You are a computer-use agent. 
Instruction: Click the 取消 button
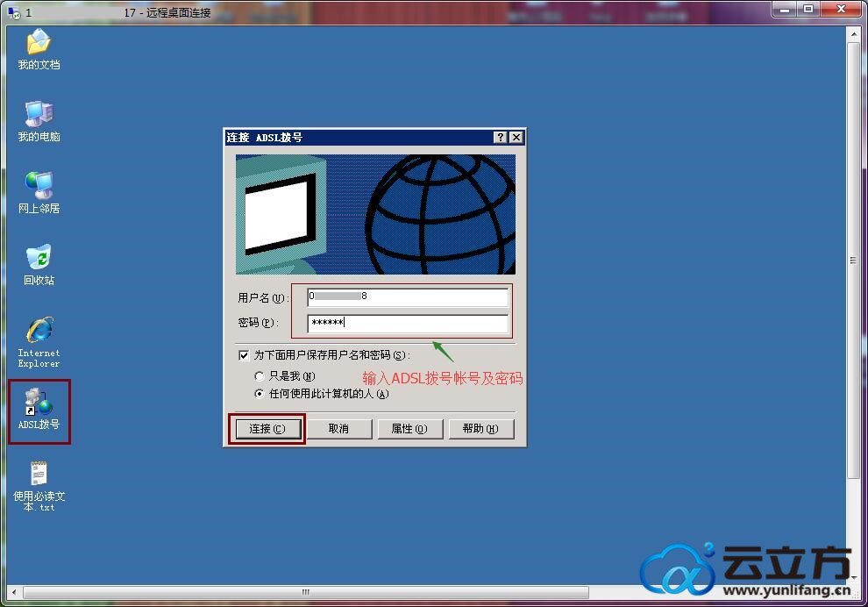[x=338, y=429]
